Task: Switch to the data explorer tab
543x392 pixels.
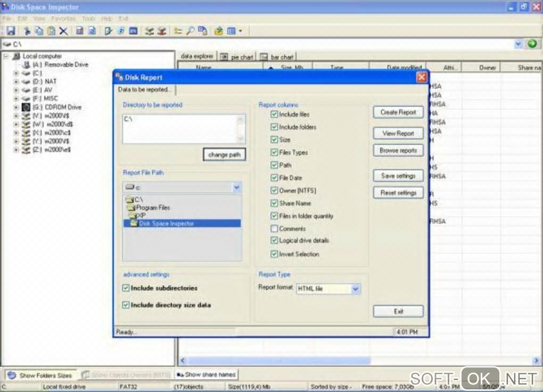Action: tap(197, 56)
